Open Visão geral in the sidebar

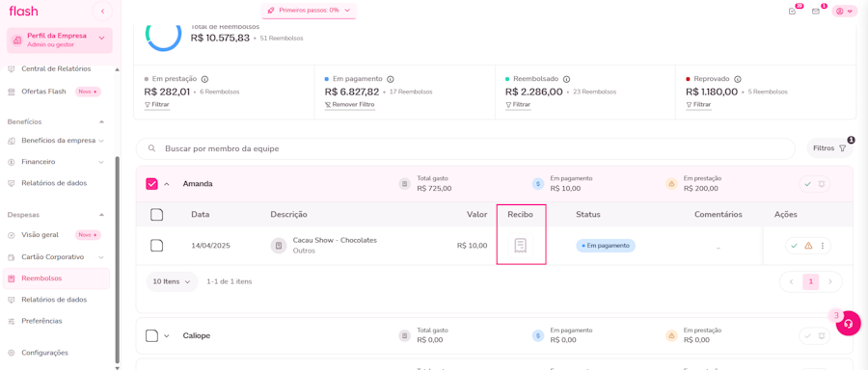pyautogui.click(x=40, y=234)
